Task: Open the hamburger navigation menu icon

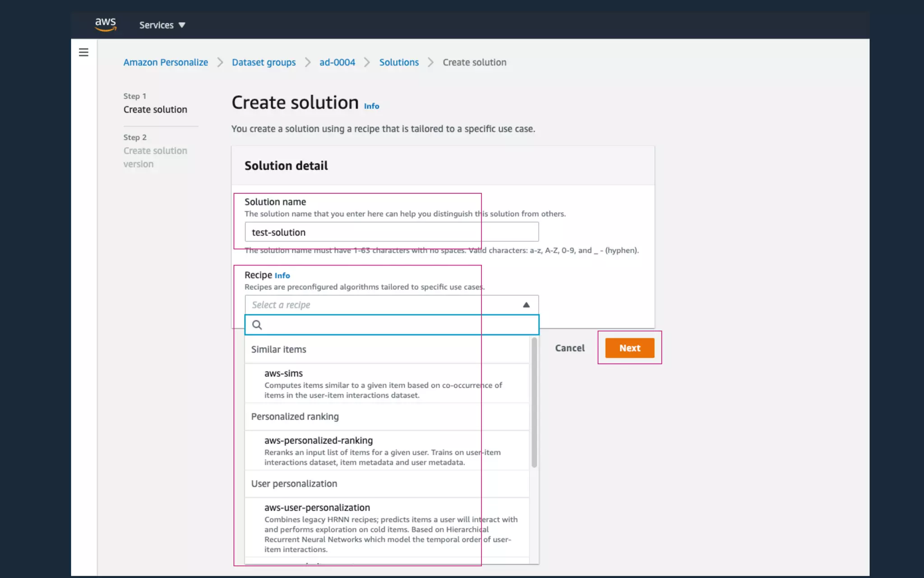Action: 83,52
